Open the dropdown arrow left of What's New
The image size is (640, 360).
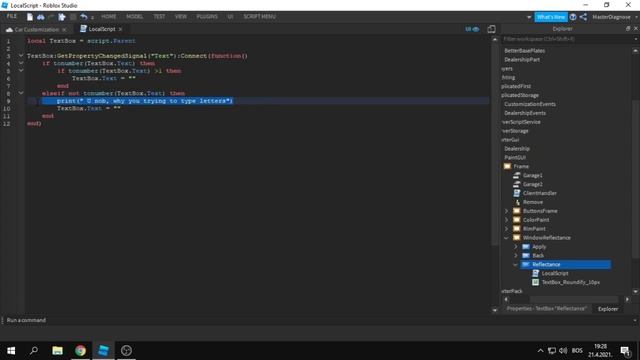click(x=529, y=17)
